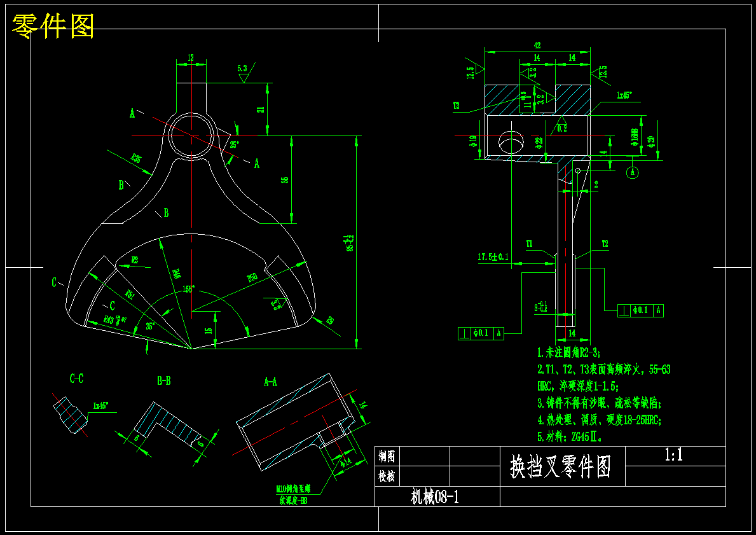The image size is (756, 535).
Task: Select the T2 surface label
Action: pyautogui.click(x=605, y=244)
